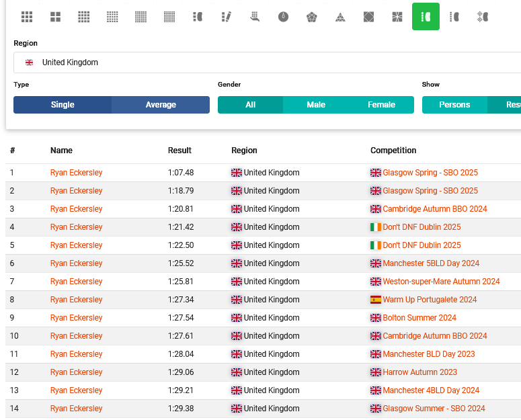Viewport: 521px width, 420px height.
Task: Select the 7x7x7 Cube event icon
Action: point(169,17)
